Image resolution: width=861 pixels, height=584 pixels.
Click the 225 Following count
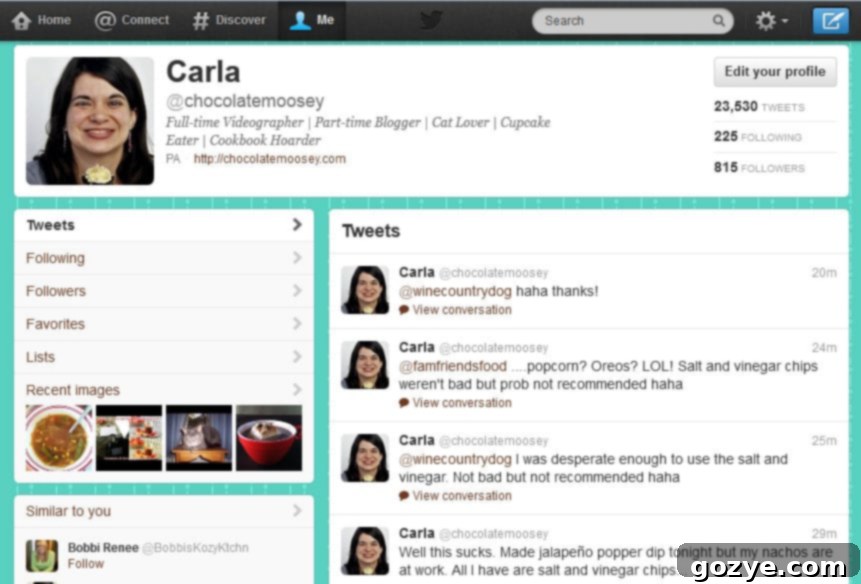[x=758, y=137]
